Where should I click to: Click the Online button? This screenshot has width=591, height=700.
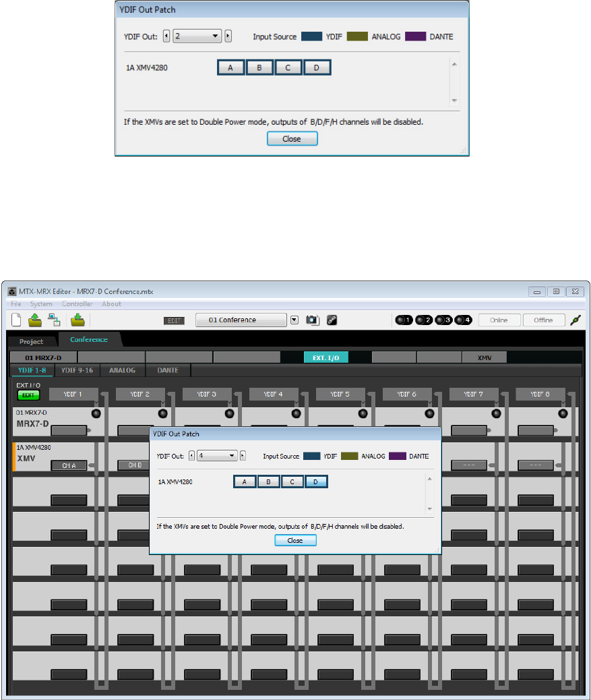tap(499, 320)
